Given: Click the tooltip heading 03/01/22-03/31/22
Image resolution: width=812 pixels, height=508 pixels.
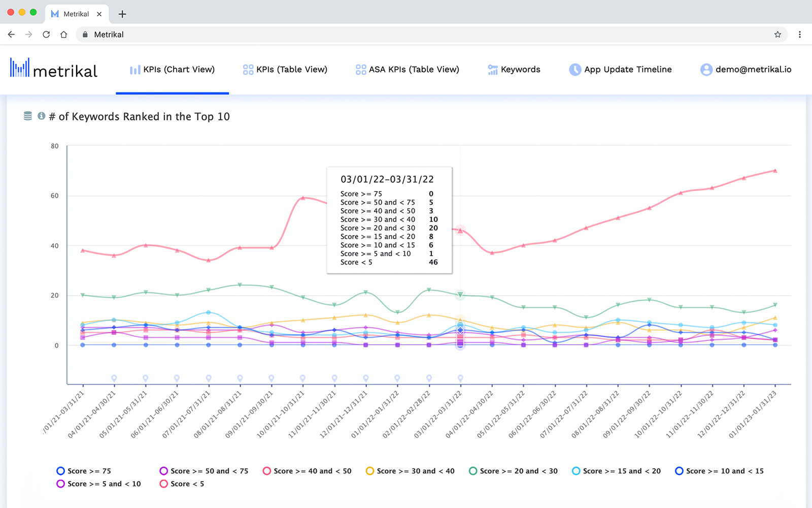Looking at the screenshot, I should [387, 179].
